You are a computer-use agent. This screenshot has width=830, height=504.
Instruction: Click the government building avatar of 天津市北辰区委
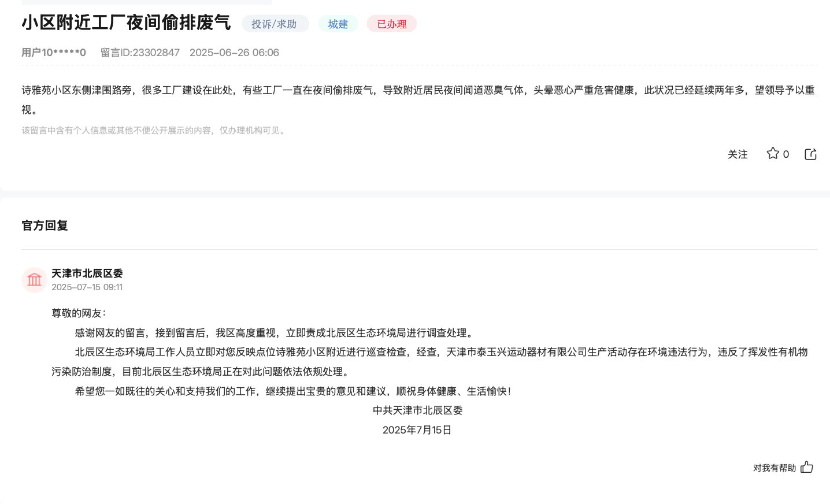[x=34, y=280]
